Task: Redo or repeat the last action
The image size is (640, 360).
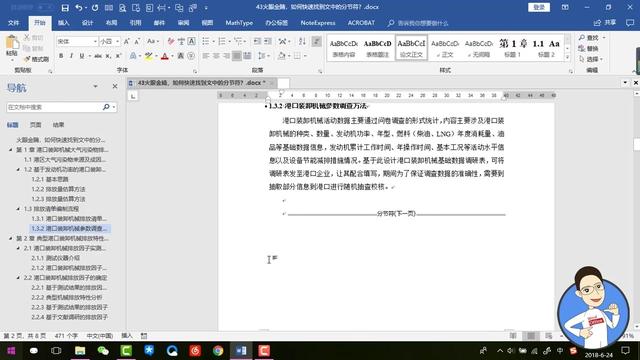Action: point(95,7)
